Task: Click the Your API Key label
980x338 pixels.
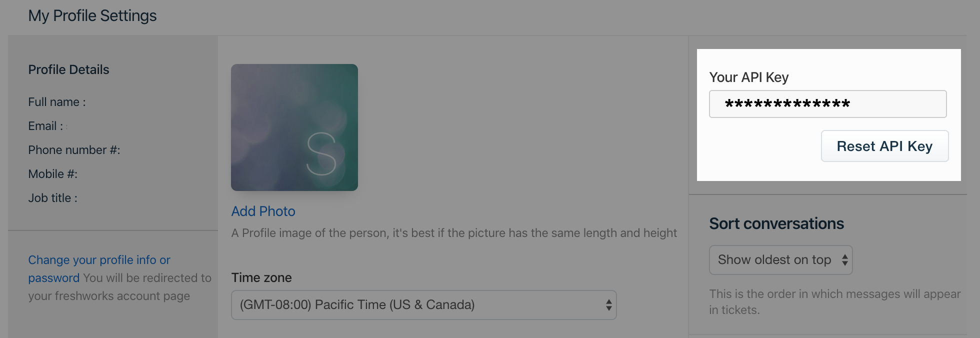Action: tap(749, 77)
